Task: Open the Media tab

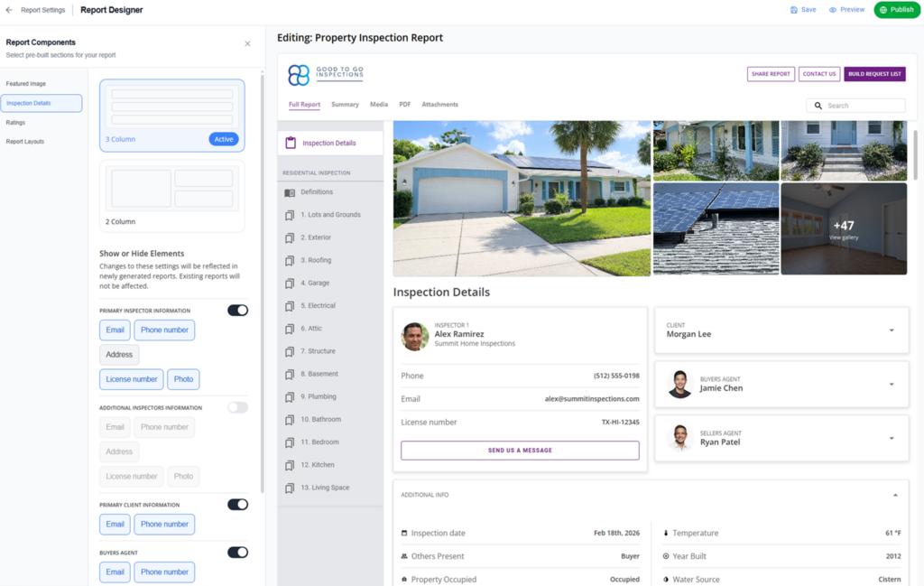Action: [x=379, y=104]
